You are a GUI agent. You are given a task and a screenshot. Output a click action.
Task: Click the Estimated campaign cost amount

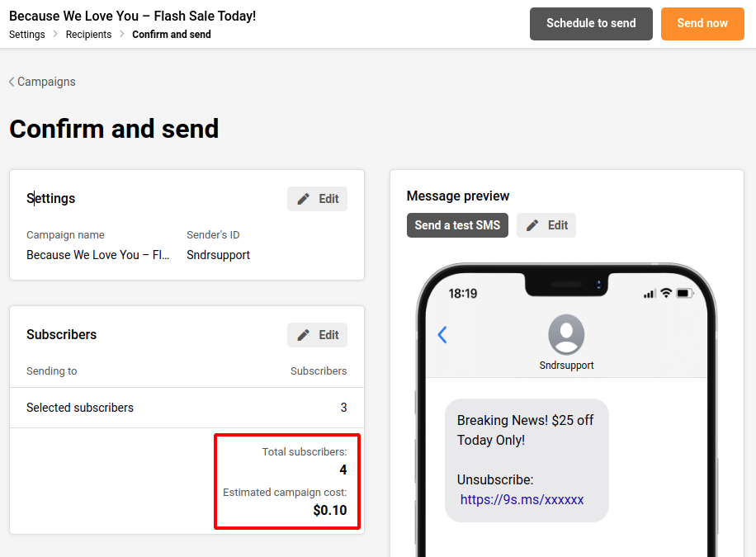click(x=330, y=510)
